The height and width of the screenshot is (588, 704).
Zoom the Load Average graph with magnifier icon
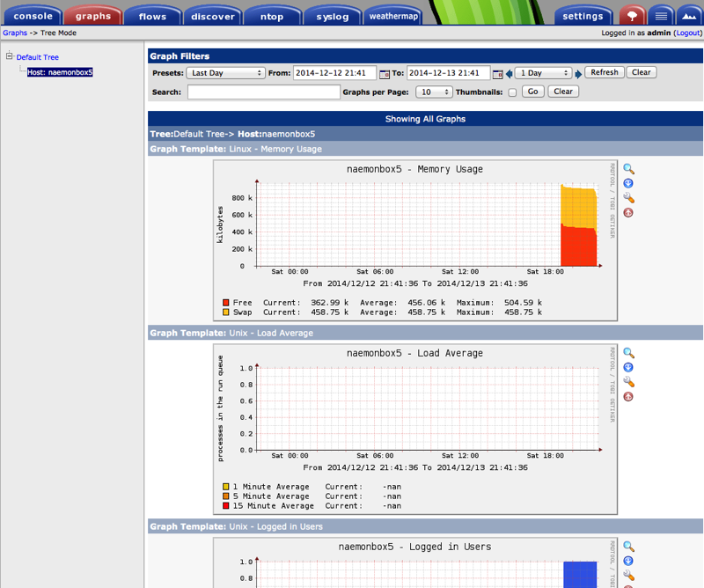tap(628, 353)
